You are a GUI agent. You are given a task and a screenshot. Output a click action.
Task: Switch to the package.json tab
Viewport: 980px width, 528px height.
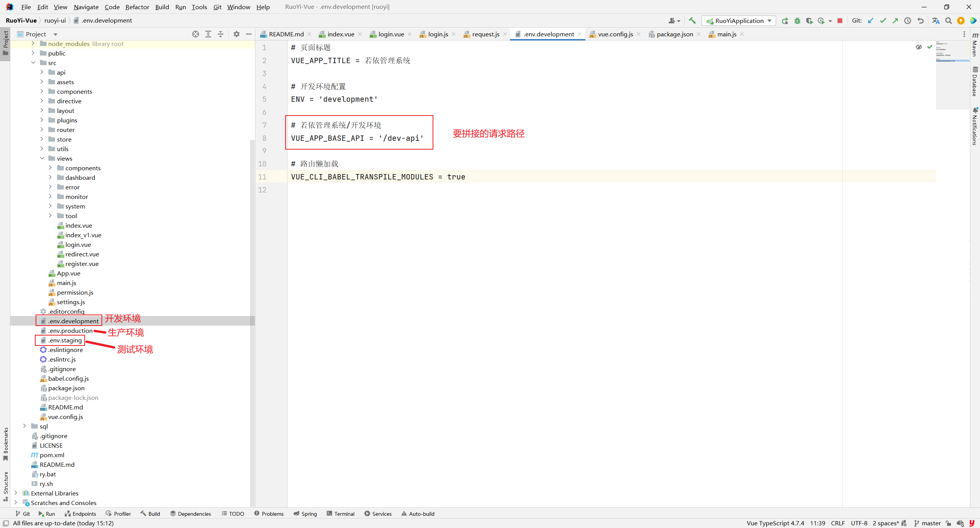[672, 34]
